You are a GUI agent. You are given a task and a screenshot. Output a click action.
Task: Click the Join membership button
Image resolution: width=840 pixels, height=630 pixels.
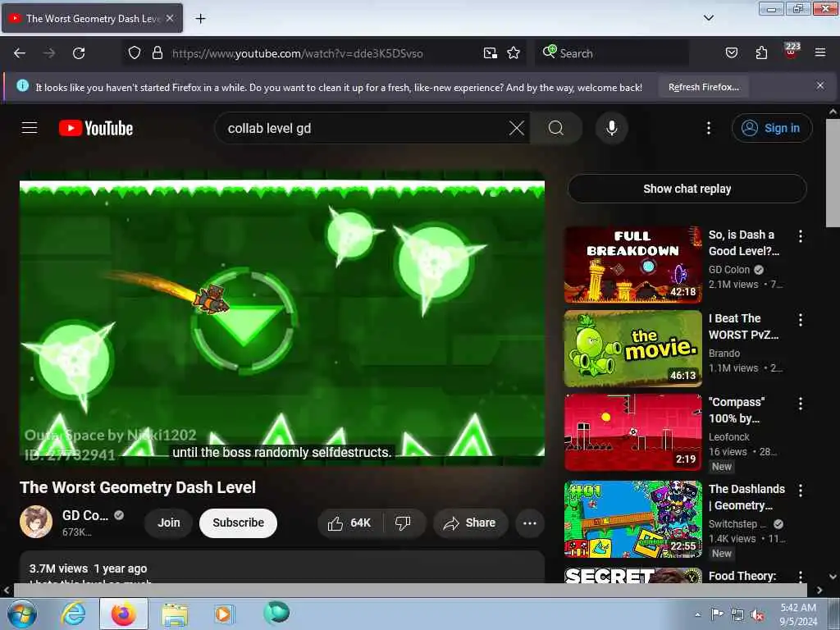pos(169,523)
